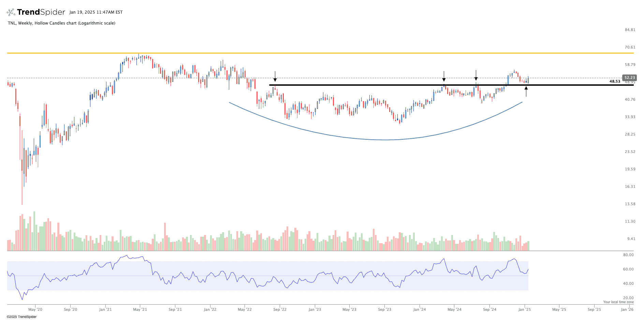This screenshot has height=320, width=644.
Task: Select the yellow horizontal resistance line
Action: pyautogui.click(x=341, y=53)
